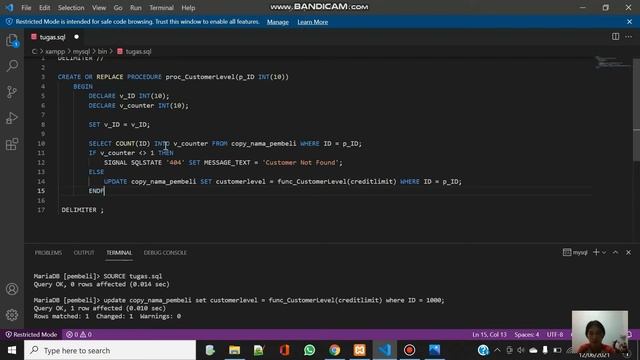Click the Manage link in the banner

278,22
